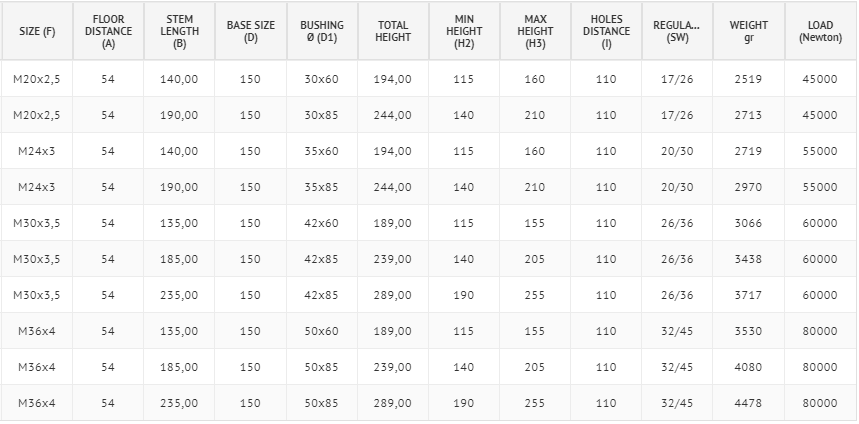Click the weight value 4080
This screenshot has height=424, width=859.
coord(748,367)
